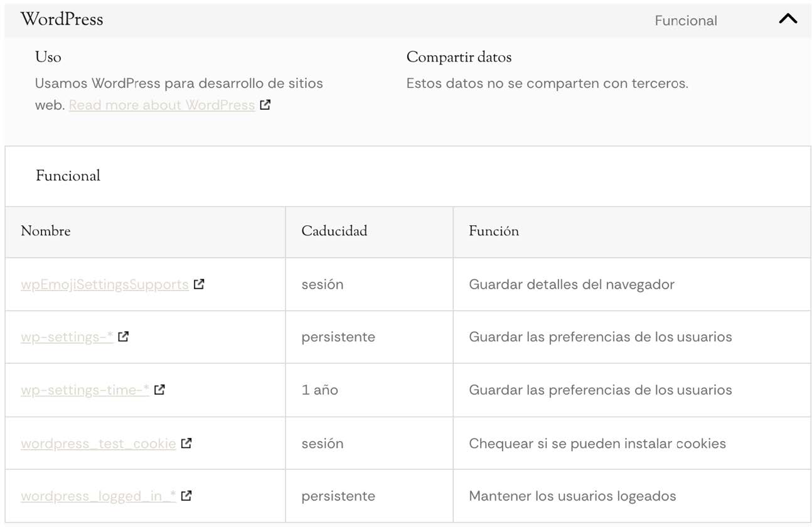Open the wpEmojiSettingsSupports cookie link
This screenshot has width=812, height=527.
[x=104, y=285]
